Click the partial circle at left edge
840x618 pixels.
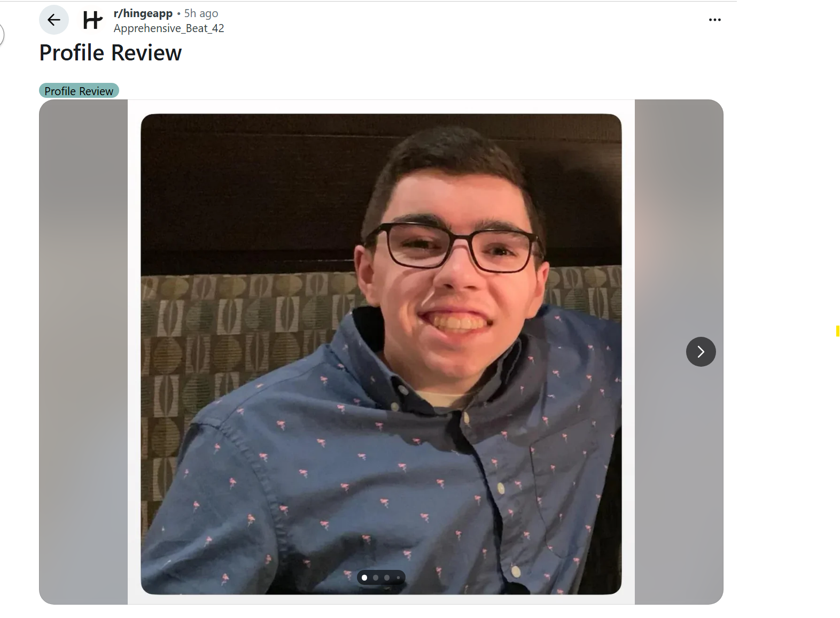(2, 35)
